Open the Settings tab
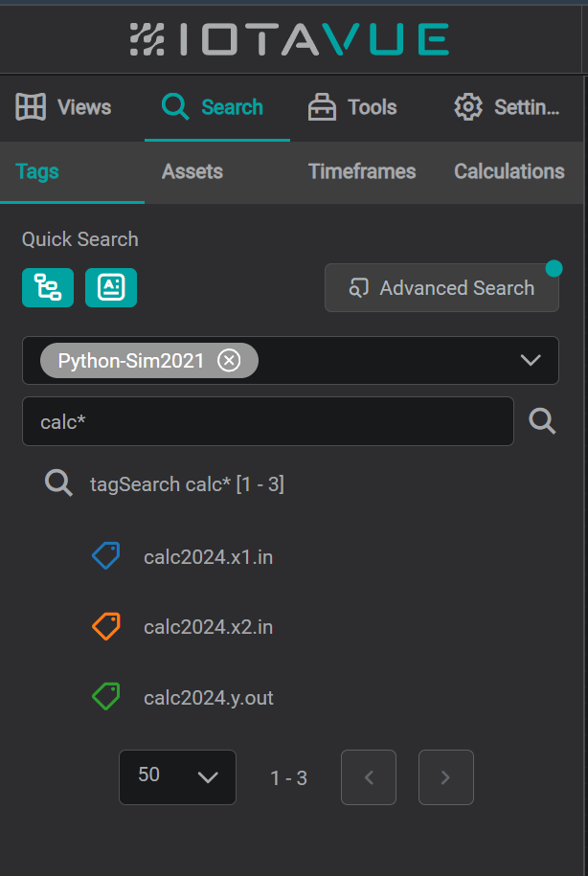Screen dimensions: 588x876 click(507, 106)
